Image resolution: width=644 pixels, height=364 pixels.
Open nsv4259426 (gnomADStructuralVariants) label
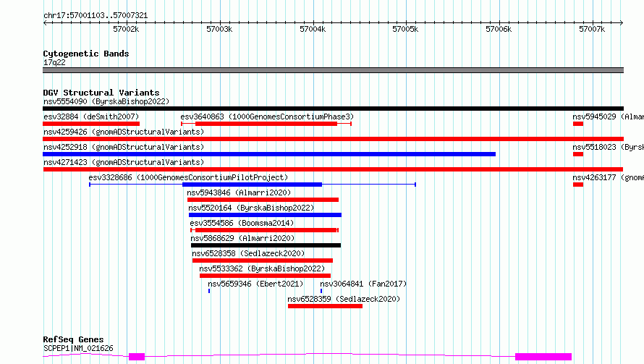(x=124, y=132)
